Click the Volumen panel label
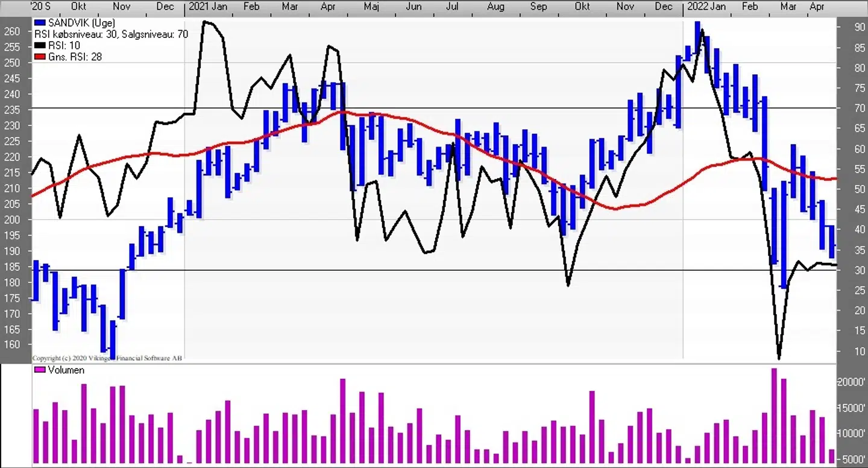 (66, 370)
